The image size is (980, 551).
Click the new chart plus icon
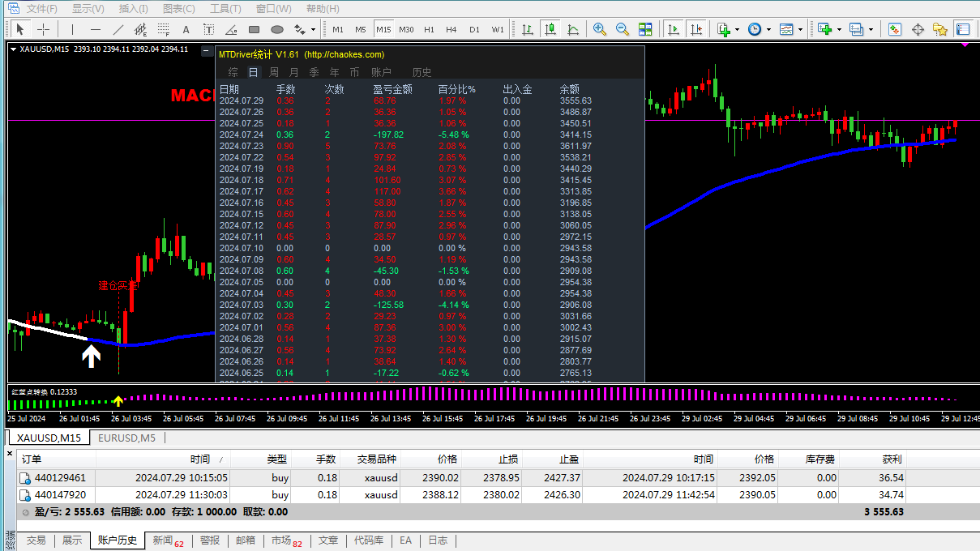pos(825,29)
